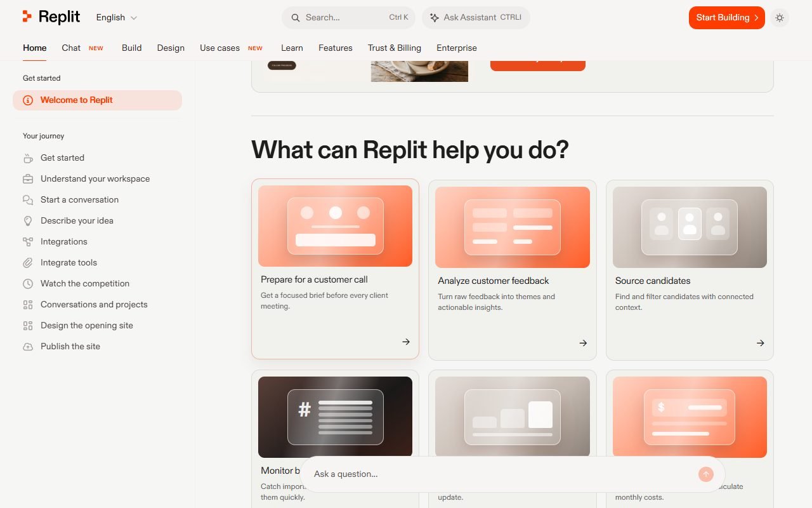Viewport: 812px width, 508px height.
Task: Open Publish the site sidebar link
Action: point(70,347)
